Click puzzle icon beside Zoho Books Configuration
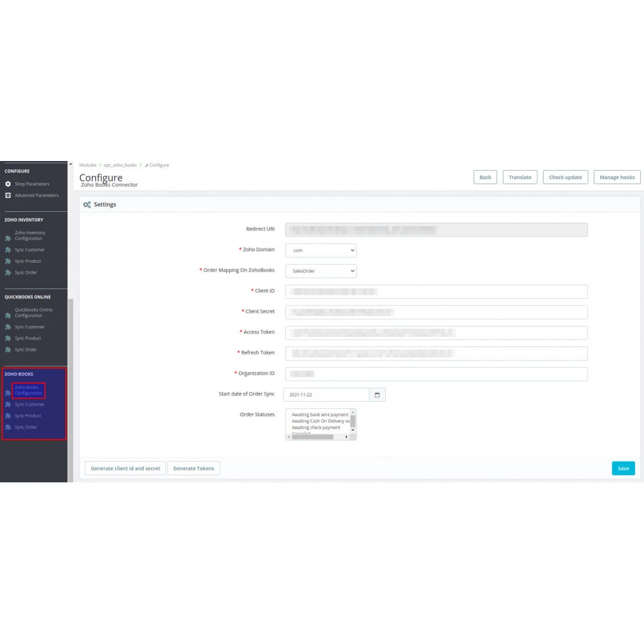644x644 pixels. point(8,393)
